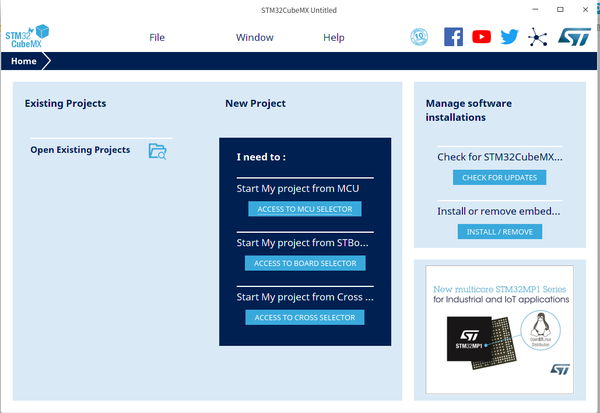Click 'Install or remove embed...' text
Viewport: 600px width, 413px height.
point(499,211)
